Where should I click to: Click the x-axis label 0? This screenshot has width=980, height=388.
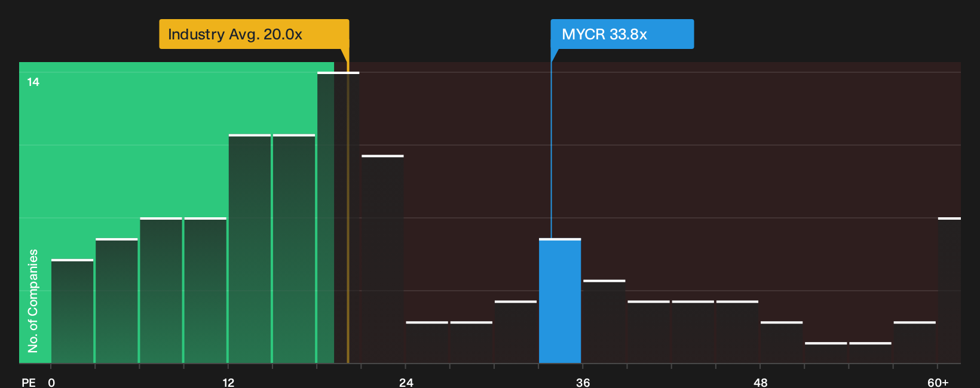pyautogui.click(x=51, y=382)
